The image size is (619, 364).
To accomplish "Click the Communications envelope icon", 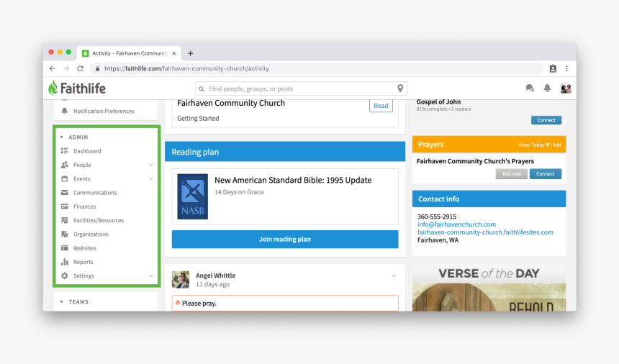I will click(x=65, y=193).
